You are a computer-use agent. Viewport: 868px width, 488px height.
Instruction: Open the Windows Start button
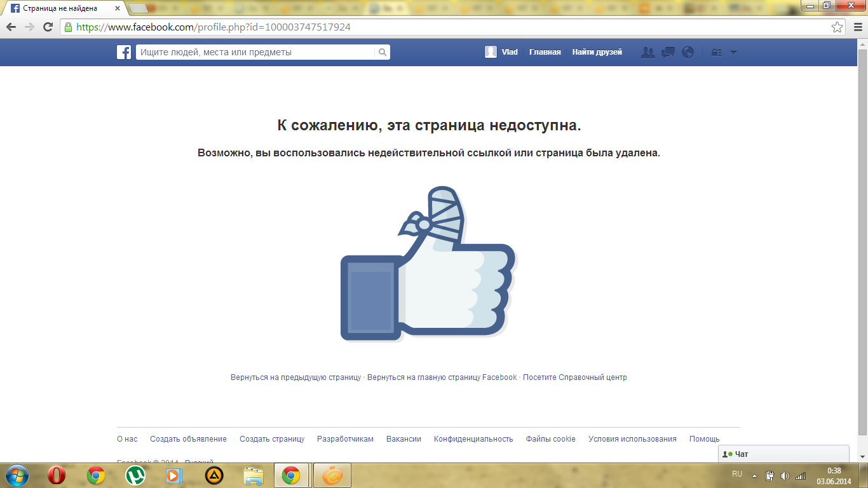click(x=16, y=475)
